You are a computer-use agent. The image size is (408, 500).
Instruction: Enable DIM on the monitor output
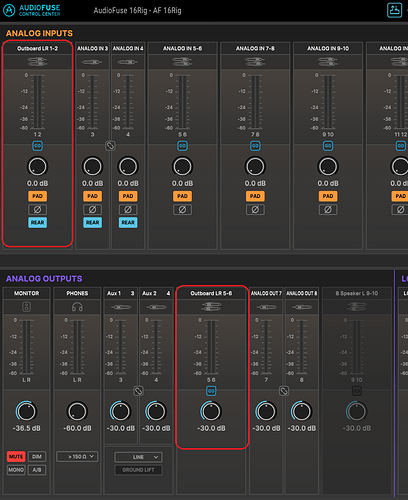(37, 456)
